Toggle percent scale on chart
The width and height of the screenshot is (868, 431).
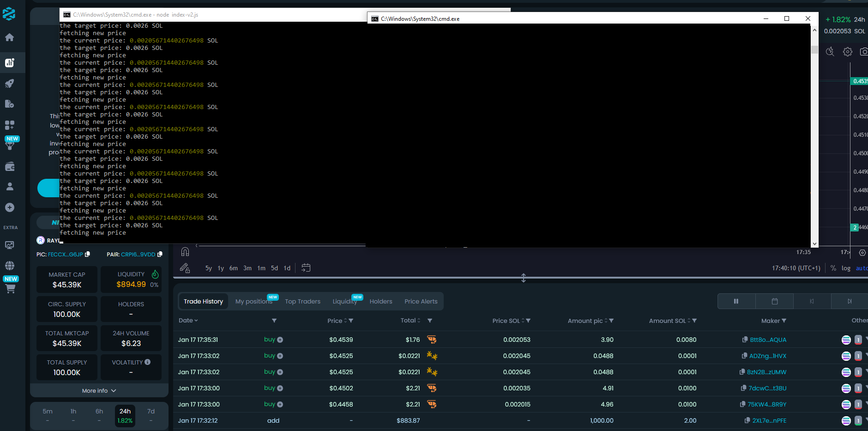pyautogui.click(x=833, y=268)
